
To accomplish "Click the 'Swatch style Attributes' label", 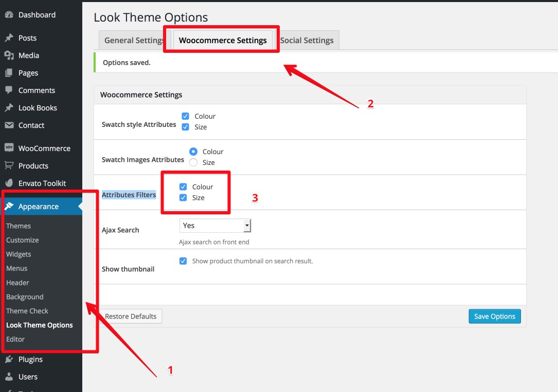I will click(x=139, y=124).
